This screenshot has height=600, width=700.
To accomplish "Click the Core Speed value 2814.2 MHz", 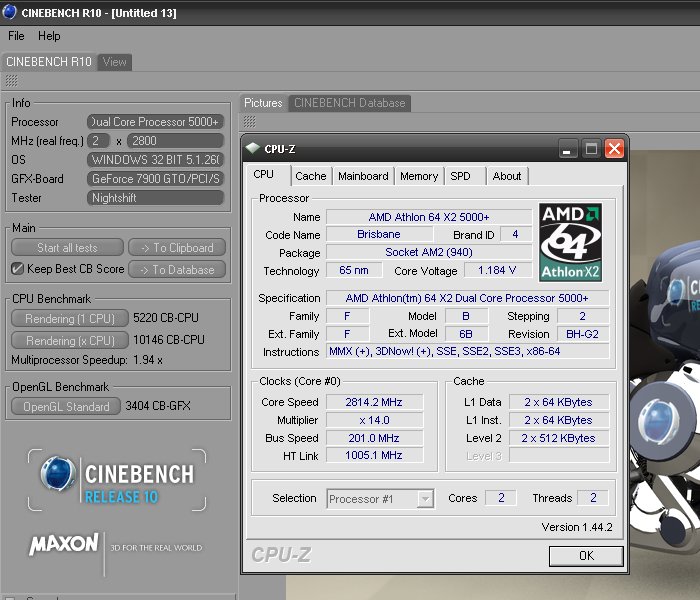I will click(374, 402).
